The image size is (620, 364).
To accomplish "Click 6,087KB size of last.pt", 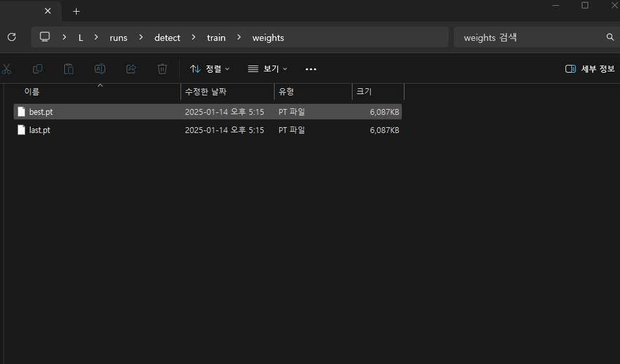I will click(384, 130).
